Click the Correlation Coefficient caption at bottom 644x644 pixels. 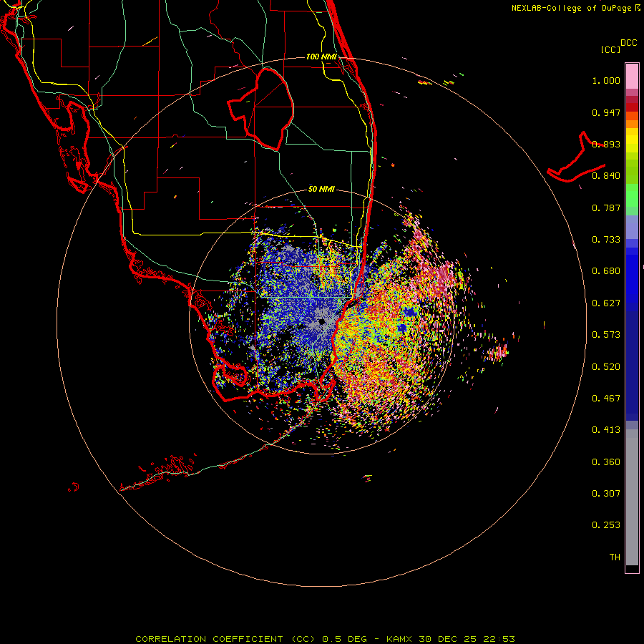(325, 639)
